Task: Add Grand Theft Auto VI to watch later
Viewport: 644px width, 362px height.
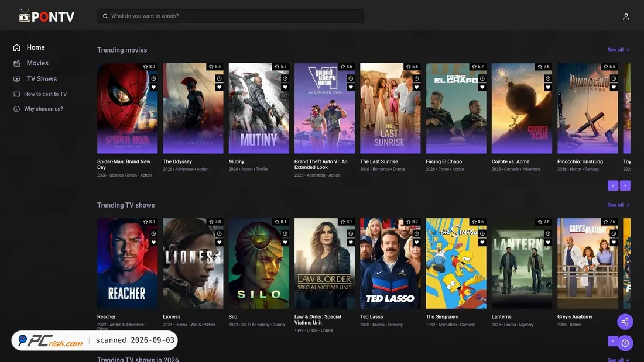Action: coord(351,78)
